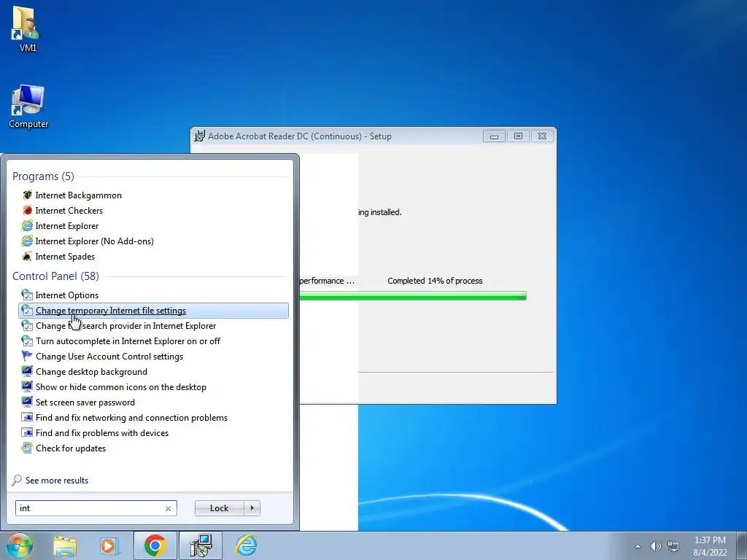747x560 pixels.
Task: Open Internet Explorer from the taskbar
Action: (x=247, y=545)
